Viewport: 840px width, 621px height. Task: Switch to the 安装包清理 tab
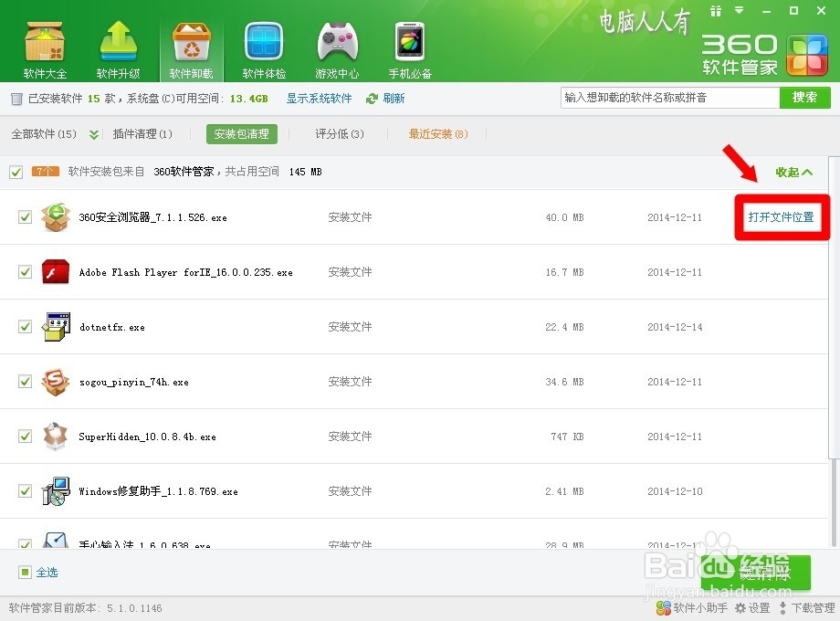[x=244, y=133]
